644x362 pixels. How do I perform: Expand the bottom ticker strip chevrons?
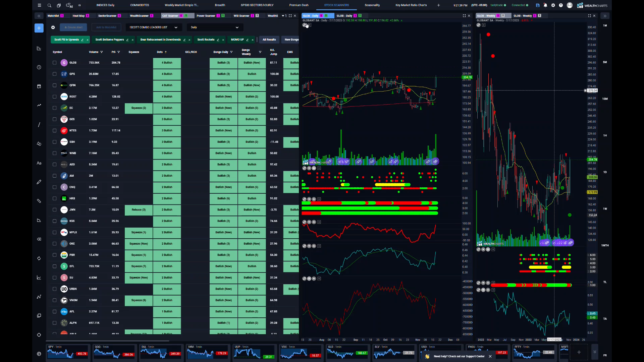click(595, 352)
